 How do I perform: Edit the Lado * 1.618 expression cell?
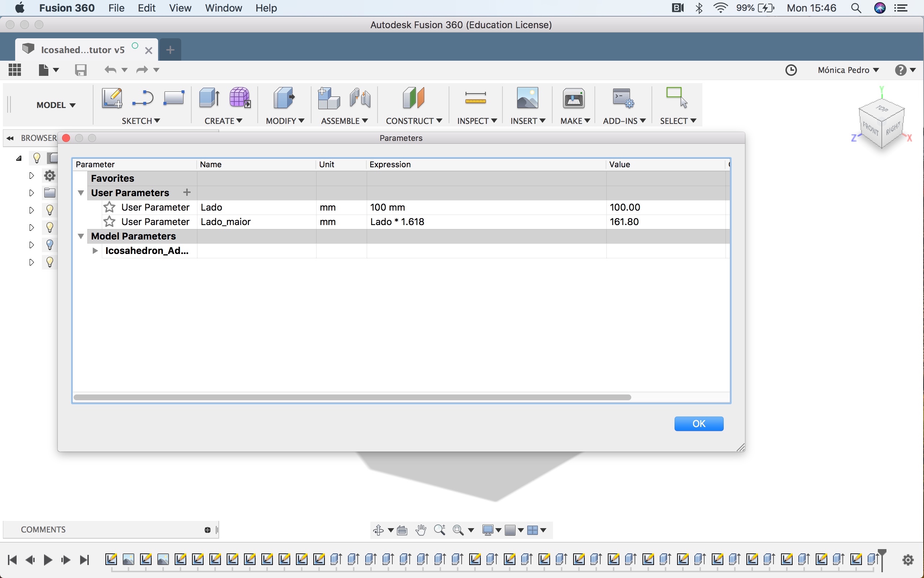(x=487, y=222)
